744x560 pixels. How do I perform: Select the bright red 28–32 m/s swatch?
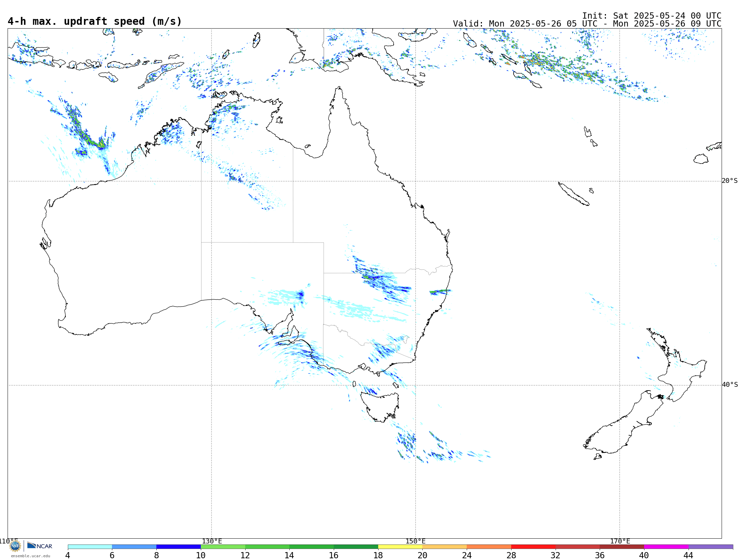coord(534,547)
